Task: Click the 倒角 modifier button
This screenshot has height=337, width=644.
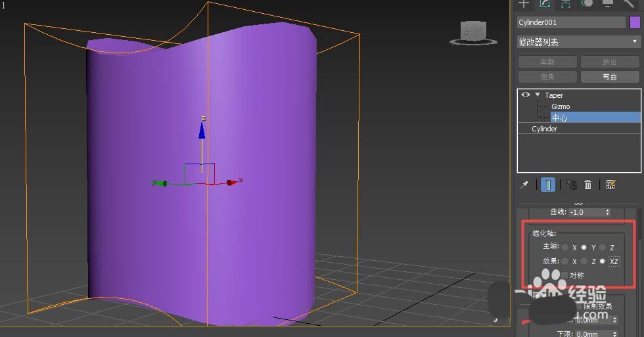Action: coord(547,77)
